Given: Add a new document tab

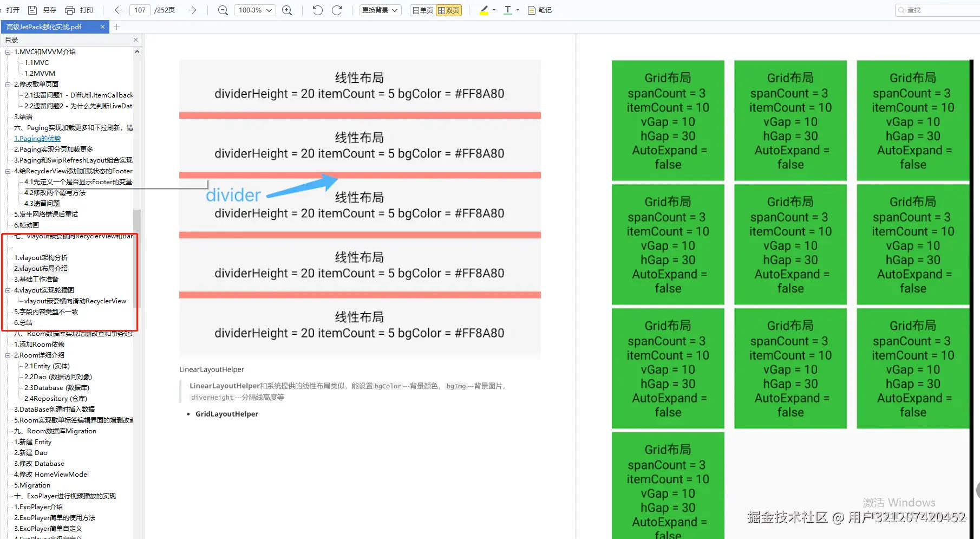Looking at the screenshot, I should tap(116, 27).
